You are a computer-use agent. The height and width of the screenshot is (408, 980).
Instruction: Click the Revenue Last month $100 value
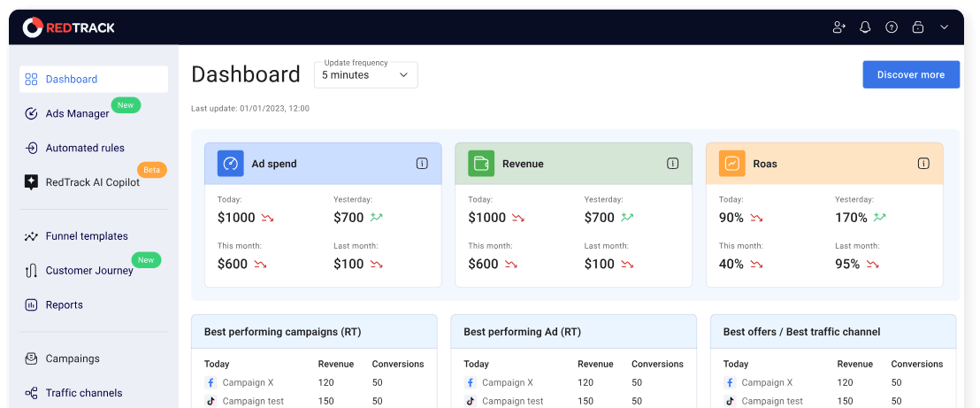600,264
